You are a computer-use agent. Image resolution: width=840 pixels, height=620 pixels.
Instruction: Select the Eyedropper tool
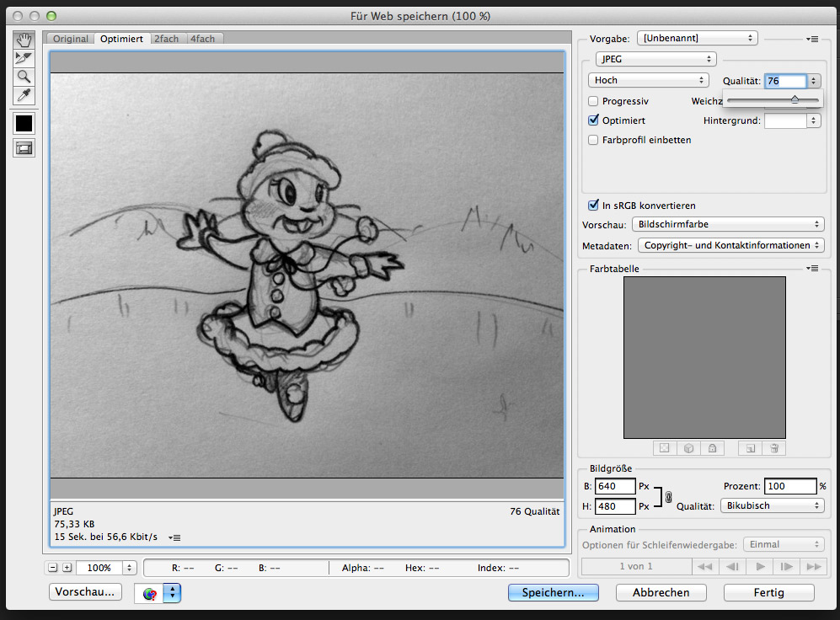coord(24,95)
